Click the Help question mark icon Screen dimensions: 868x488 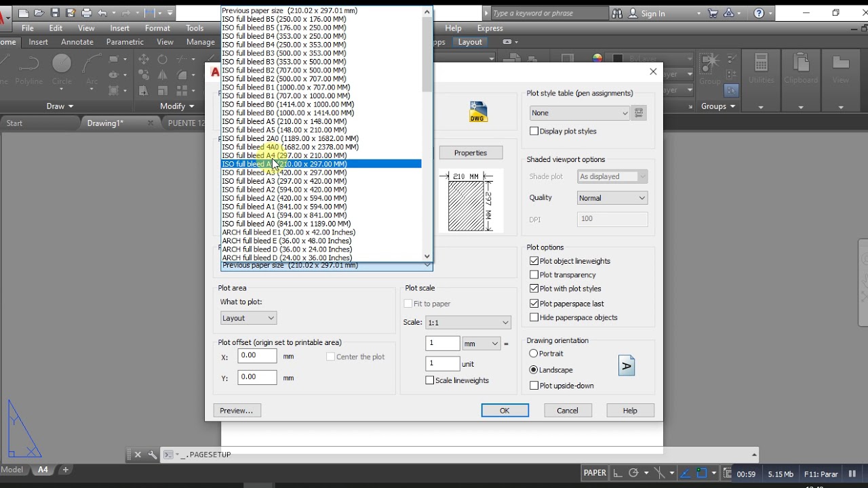coord(759,13)
